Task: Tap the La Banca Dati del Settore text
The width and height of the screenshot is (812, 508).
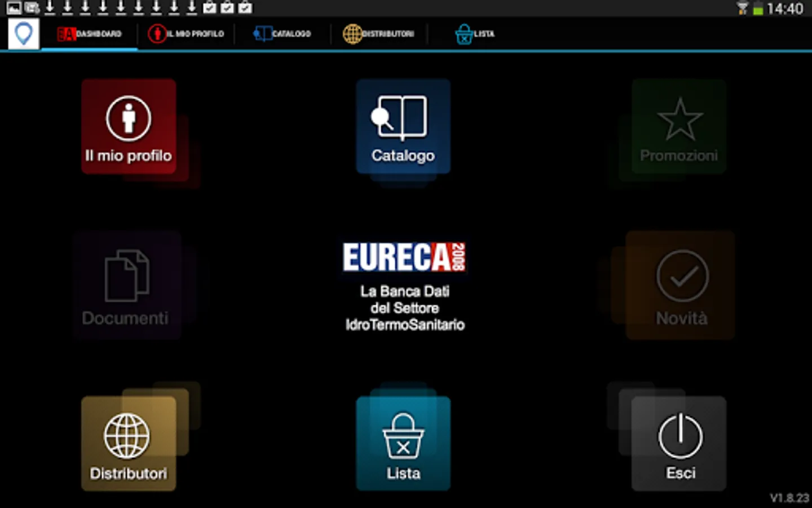Action: tap(405, 308)
